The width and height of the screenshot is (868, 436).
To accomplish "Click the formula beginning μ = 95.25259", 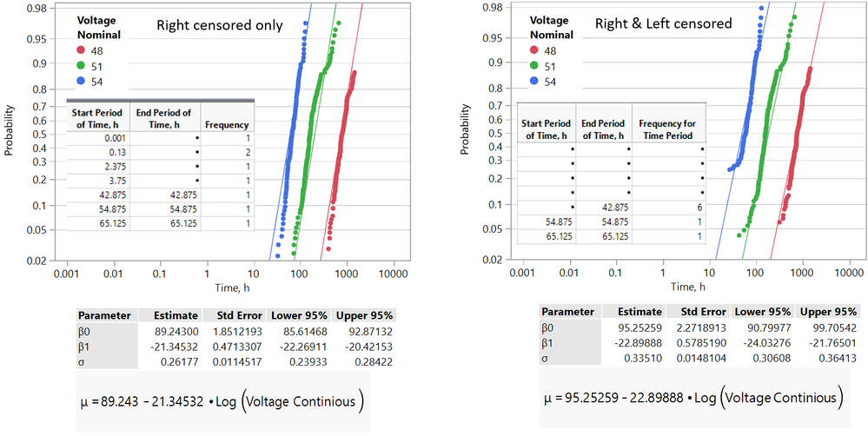I will pos(693,399).
